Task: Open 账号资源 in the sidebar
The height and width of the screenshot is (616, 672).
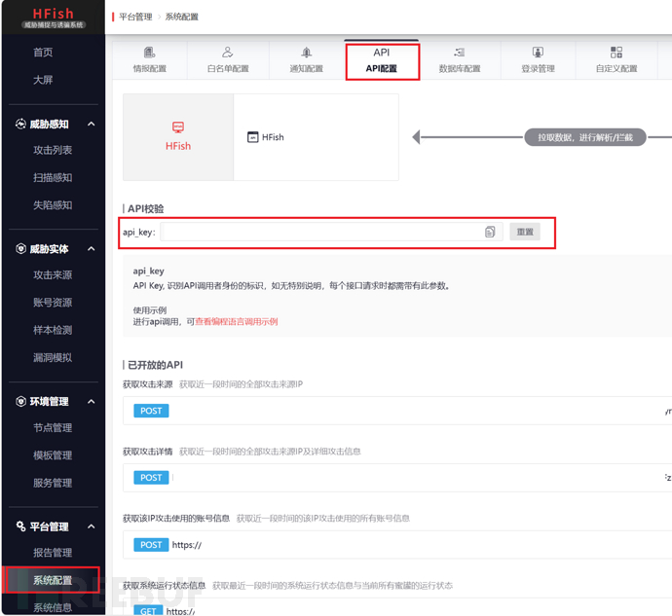Action: tap(53, 303)
